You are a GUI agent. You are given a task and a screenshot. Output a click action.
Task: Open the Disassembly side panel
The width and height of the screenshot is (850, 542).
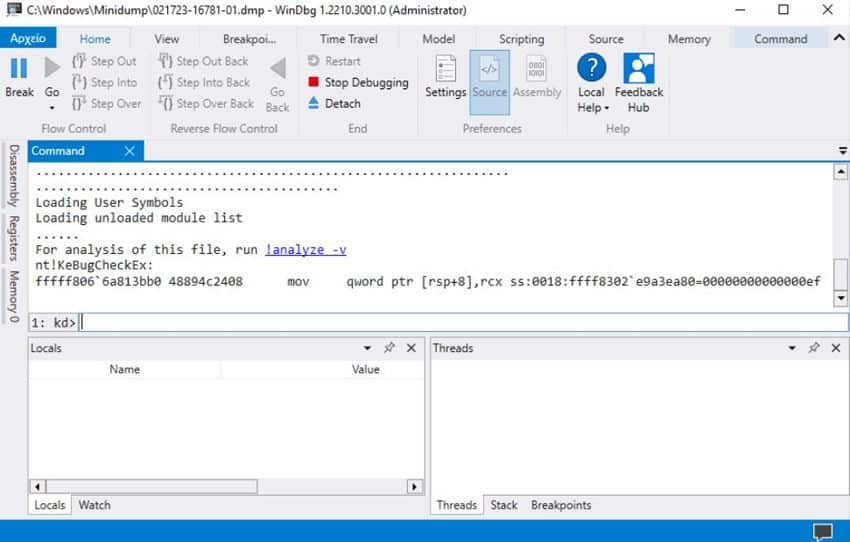(14, 176)
